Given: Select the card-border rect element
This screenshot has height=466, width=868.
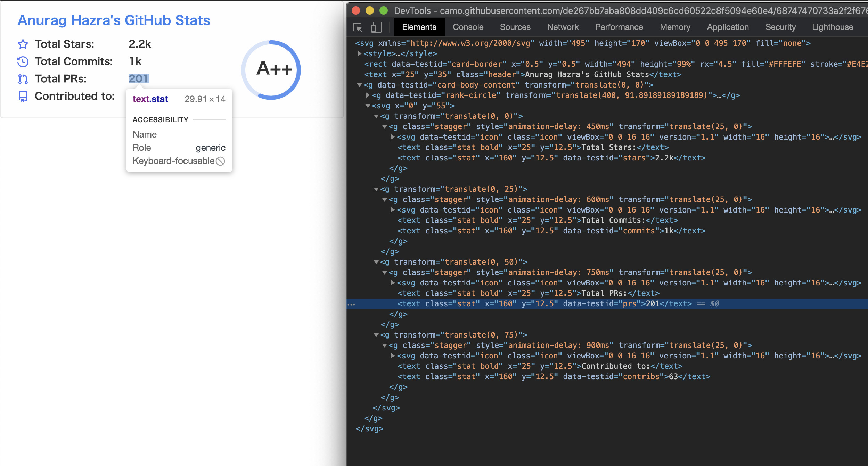Looking at the screenshot, I should click(607, 64).
